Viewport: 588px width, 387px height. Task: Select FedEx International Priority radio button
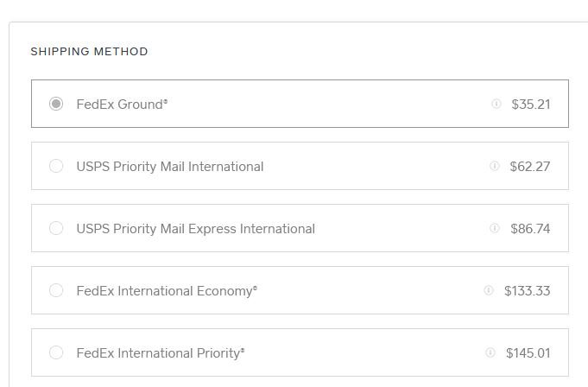point(56,352)
